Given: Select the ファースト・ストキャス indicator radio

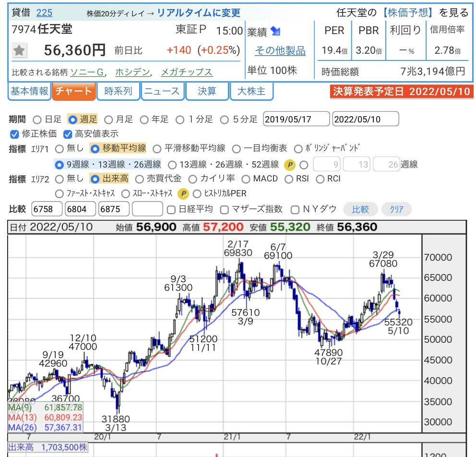Looking at the screenshot, I should click(x=59, y=193).
